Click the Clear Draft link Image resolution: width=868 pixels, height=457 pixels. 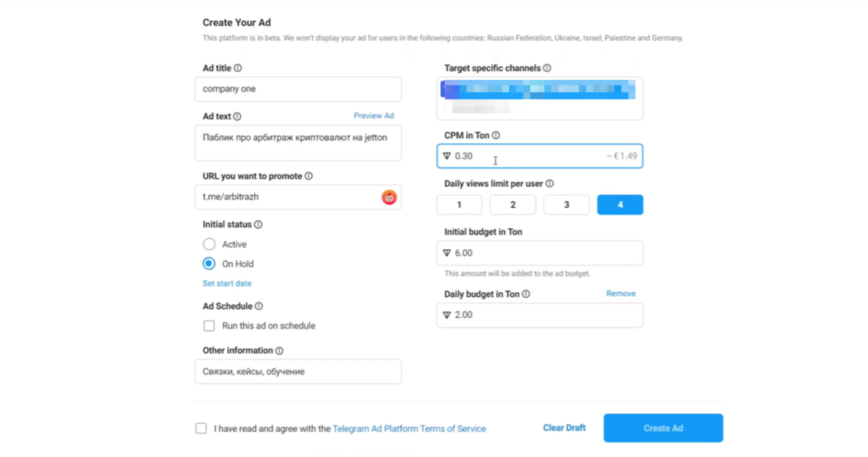(564, 428)
